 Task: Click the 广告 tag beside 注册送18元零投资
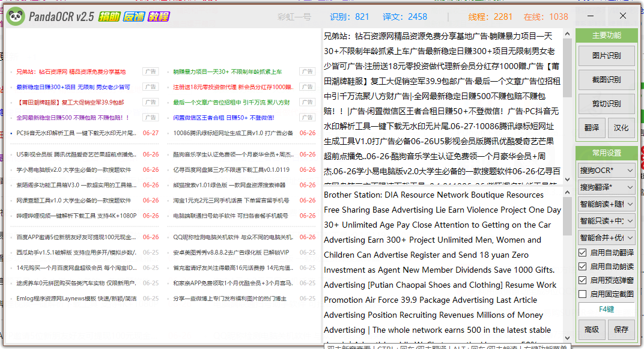pyautogui.click(x=307, y=86)
